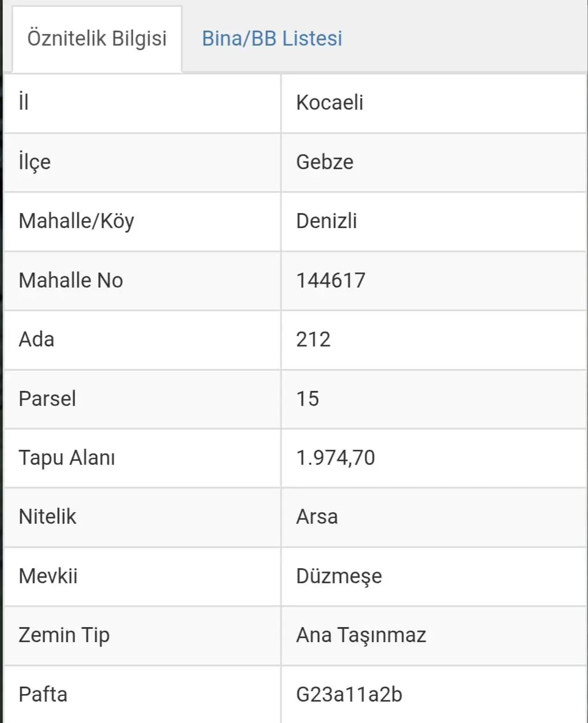
Task: Click the Mevkii value Düzmeşe
Action: click(x=339, y=576)
